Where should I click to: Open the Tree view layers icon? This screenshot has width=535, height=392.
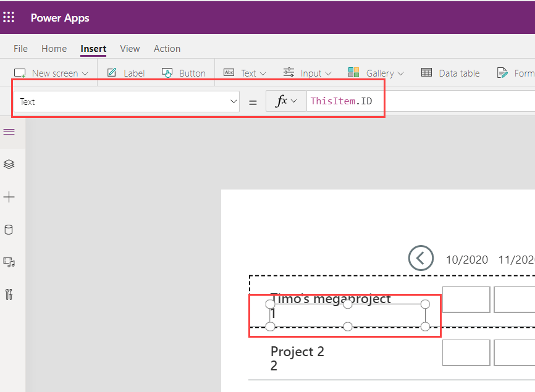9,164
